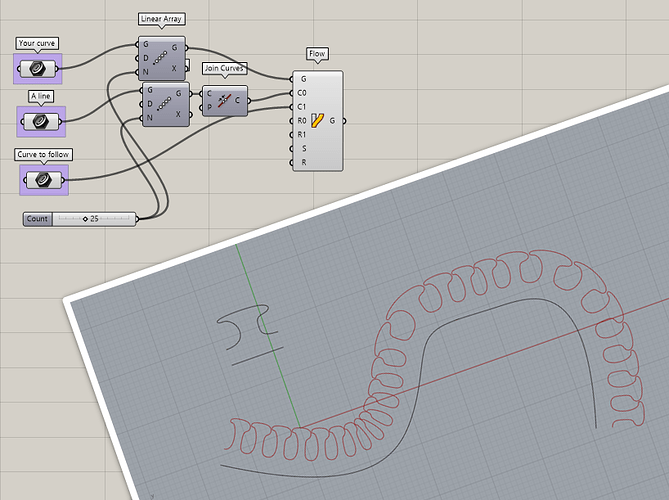669x500 pixels.
Task: Click C0 input of the Flow component
Action: coord(302,93)
